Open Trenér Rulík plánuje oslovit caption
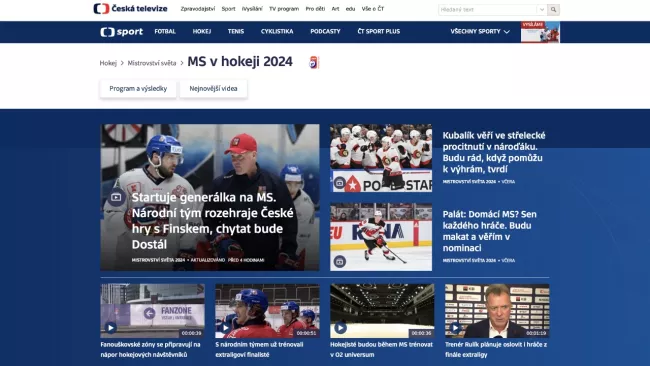The image size is (650, 366). (496, 349)
